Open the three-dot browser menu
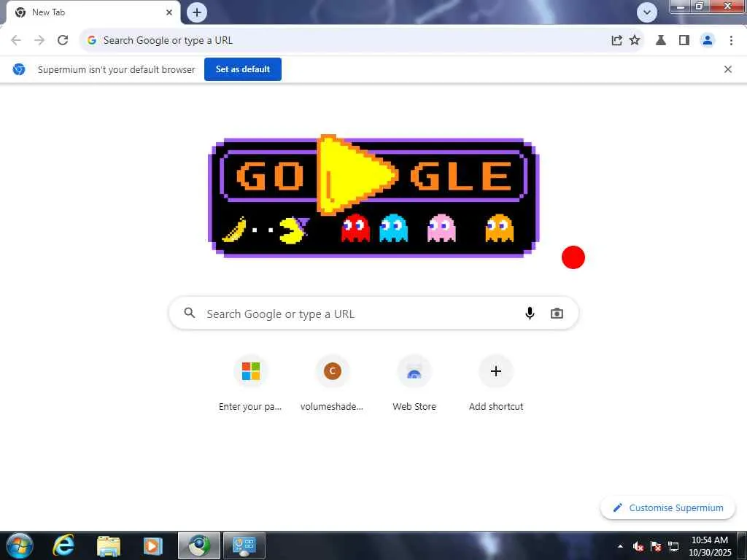The height and width of the screenshot is (560, 747). coord(731,41)
